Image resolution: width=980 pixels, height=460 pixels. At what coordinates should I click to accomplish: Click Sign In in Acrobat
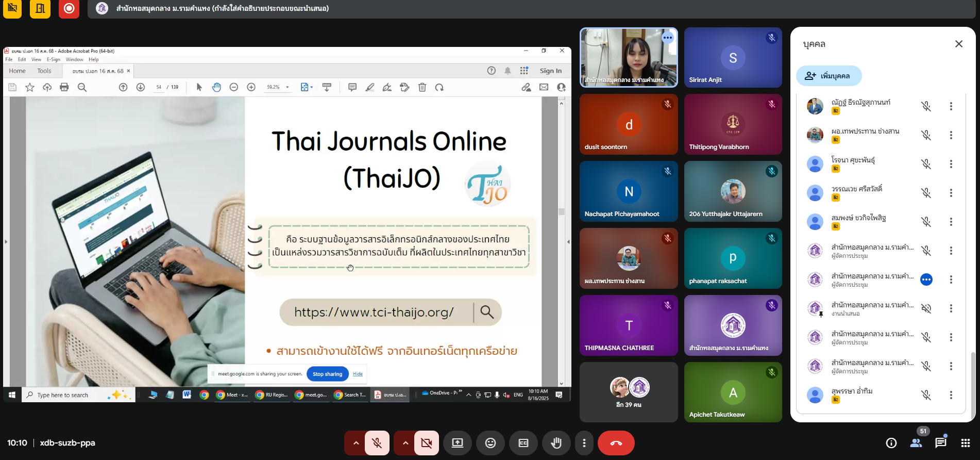pos(551,71)
